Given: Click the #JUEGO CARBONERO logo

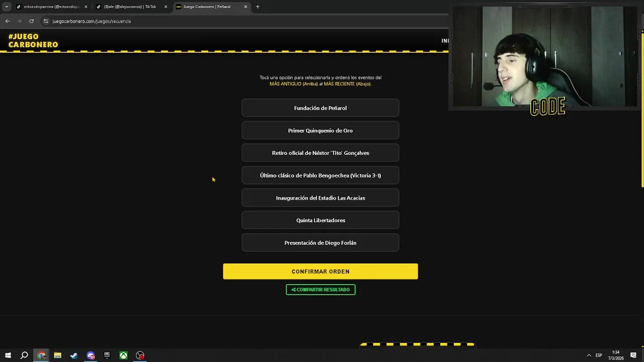Looking at the screenshot, I should point(33,41).
